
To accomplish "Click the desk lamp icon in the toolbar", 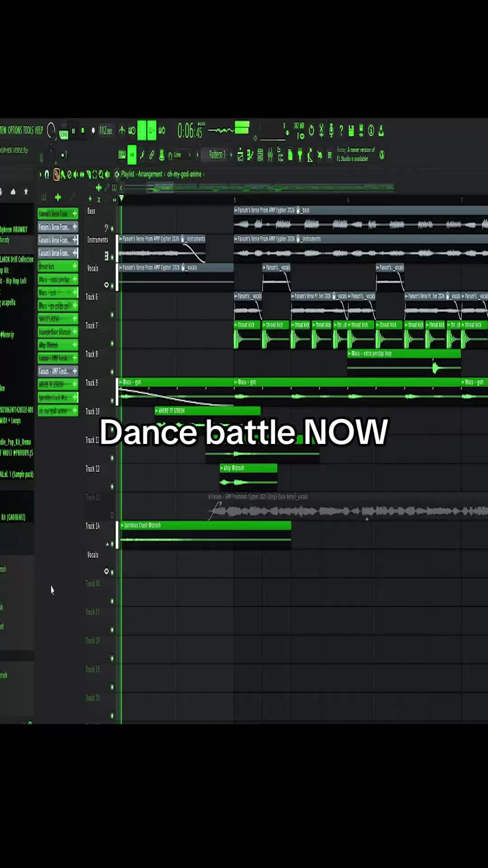I will pos(310,156).
